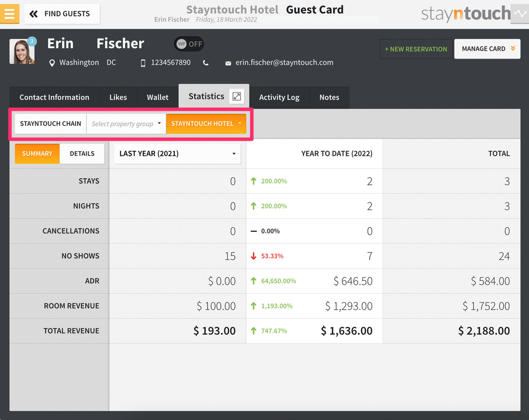Expand the Statistics tab to fullscreen
Viewport: 529px width, 420px height.
click(237, 97)
